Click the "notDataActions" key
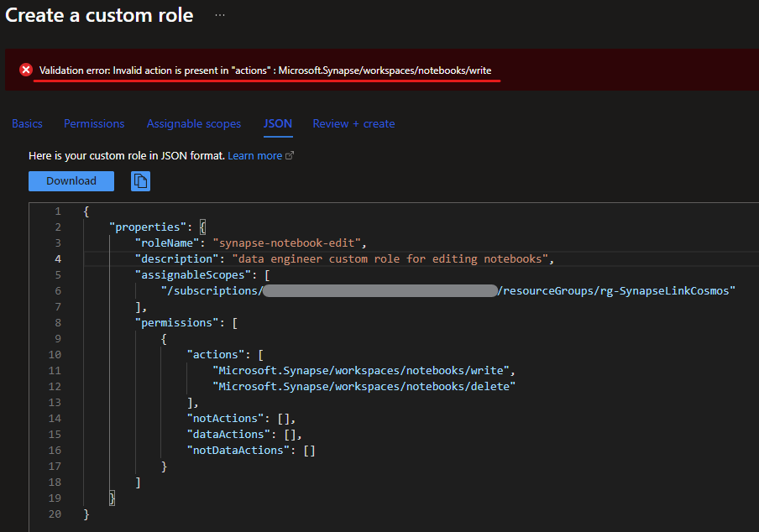Screen dimensions: 759x532 coord(238,451)
